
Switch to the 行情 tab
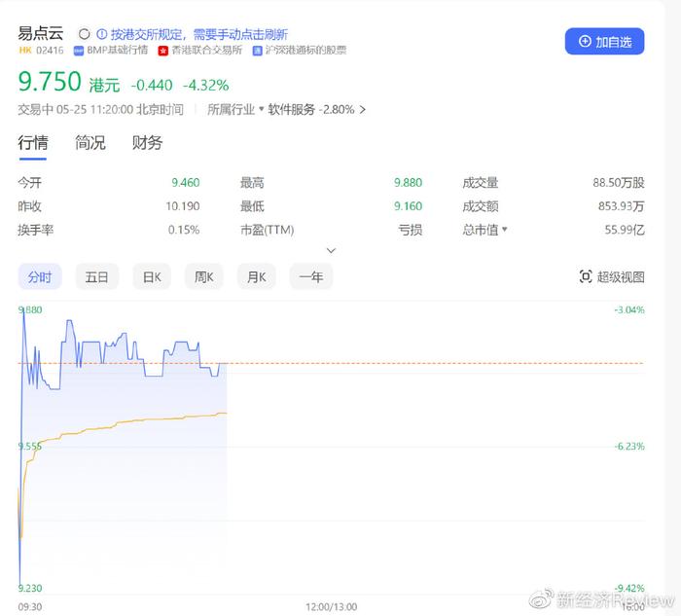[x=33, y=143]
